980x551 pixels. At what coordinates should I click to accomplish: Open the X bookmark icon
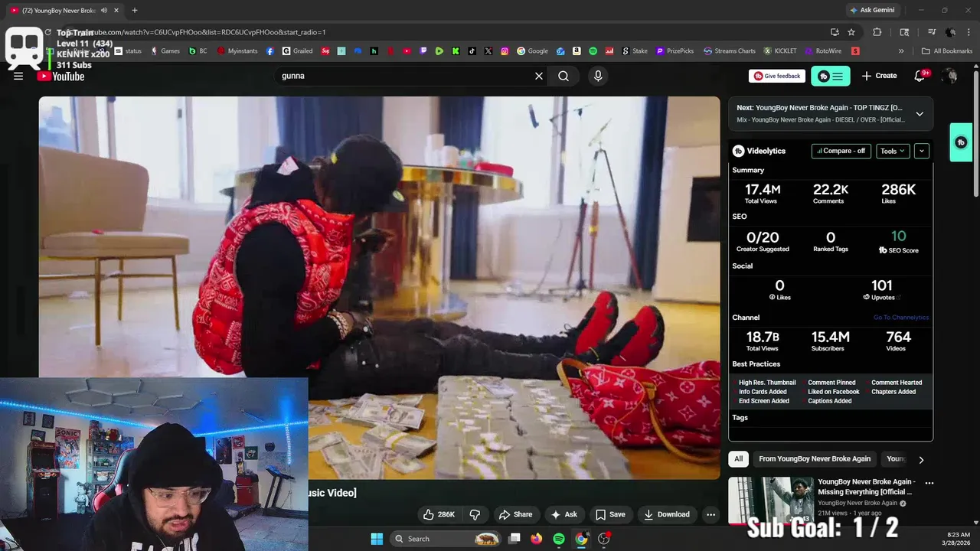488,51
